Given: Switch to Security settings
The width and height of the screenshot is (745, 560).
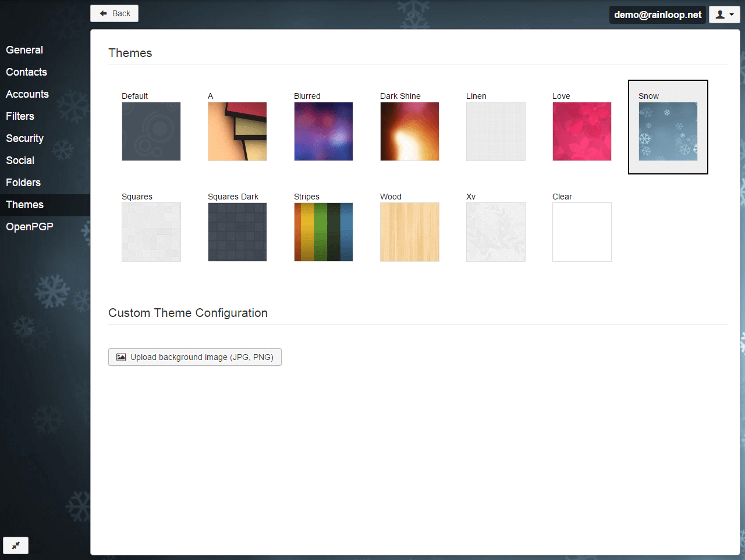Looking at the screenshot, I should (25, 138).
